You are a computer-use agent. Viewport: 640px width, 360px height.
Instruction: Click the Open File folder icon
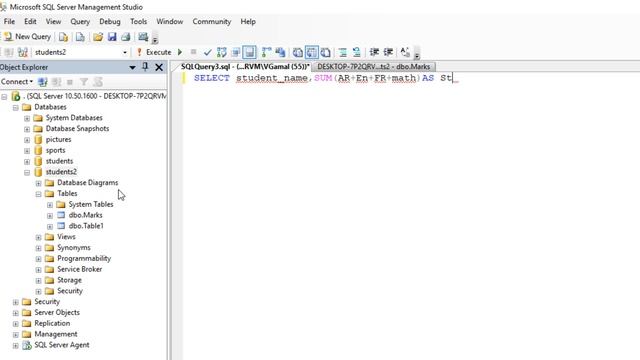[98, 37]
